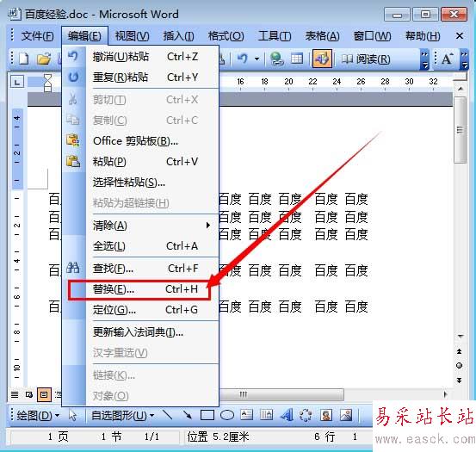This screenshot has height=452, width=476.
Task: Choose 重复(R)粘贴 from the Edit menu
Action: (140, 77)
